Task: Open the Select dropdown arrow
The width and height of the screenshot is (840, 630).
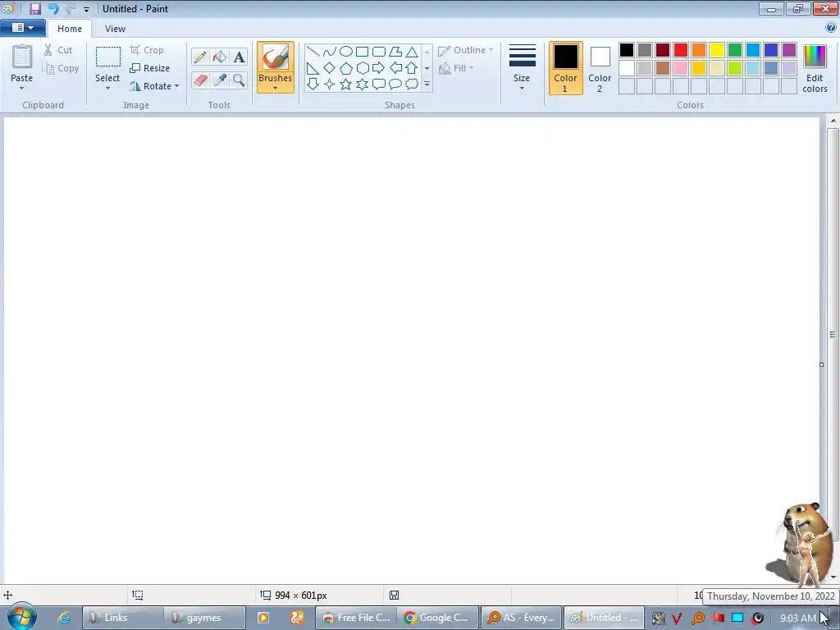Action: point(107,89)
